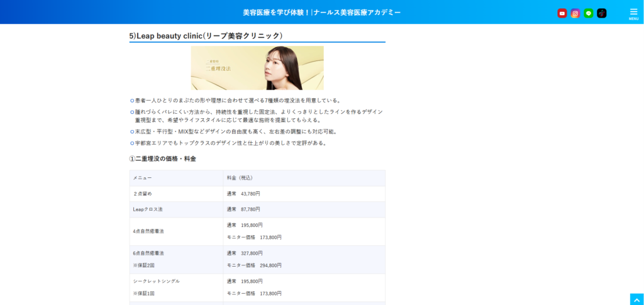This screenshot has width=644, height=305.
Task: Click the price 通常 87,780円
Action: (243, 209)
